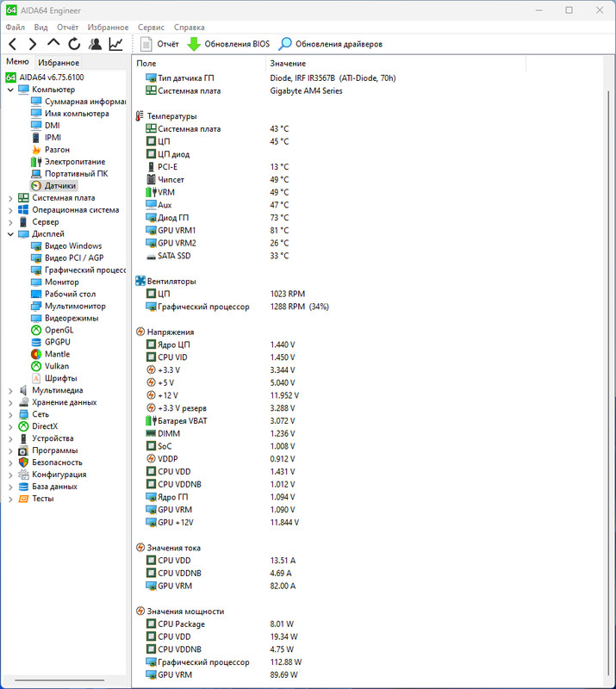Click the green Обновления BIOS arrow icon

click(x=194, y=44)
